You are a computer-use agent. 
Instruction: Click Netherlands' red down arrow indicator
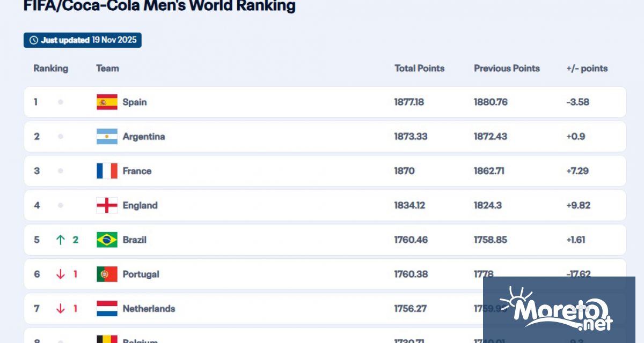click(61, 308)
